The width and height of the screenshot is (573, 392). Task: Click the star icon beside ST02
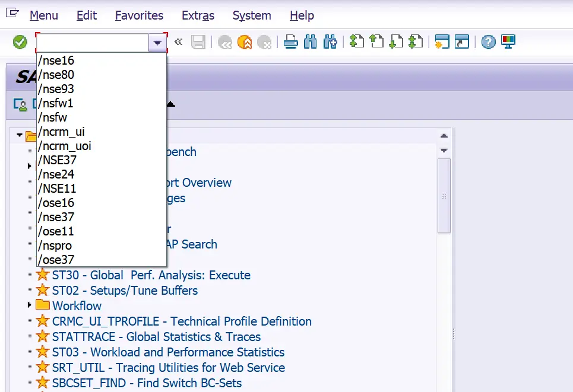[x=43, y=289]
